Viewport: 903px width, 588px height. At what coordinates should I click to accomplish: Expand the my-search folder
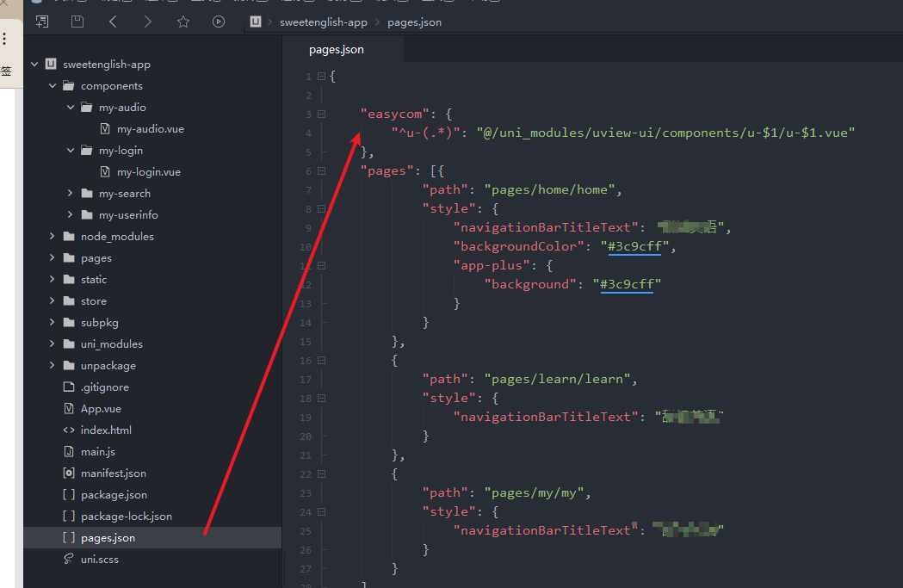(x=71, y=194)
